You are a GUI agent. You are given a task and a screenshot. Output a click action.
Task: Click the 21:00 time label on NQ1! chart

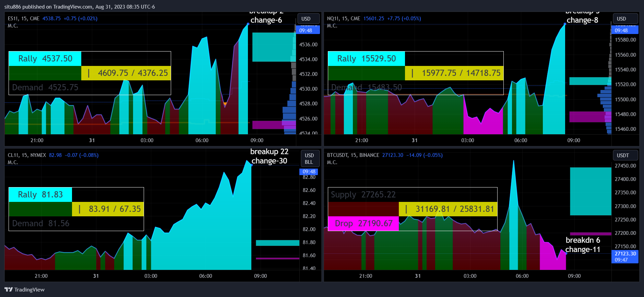[x=362, y=140]
